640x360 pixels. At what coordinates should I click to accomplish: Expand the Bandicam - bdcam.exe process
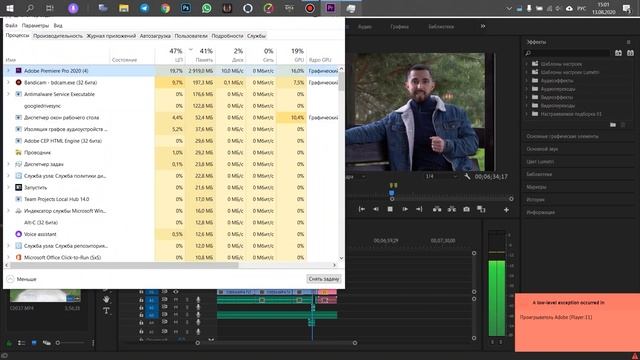coord(8,82)
